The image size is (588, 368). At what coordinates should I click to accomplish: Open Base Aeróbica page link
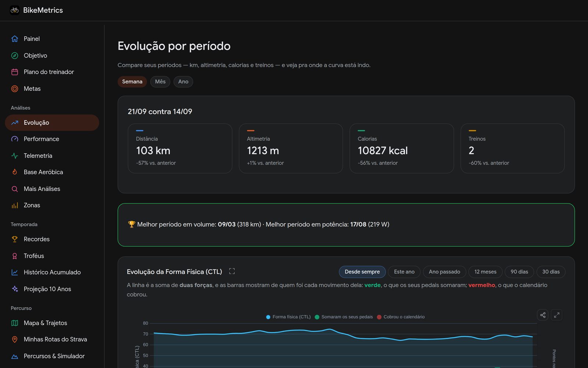coord(52,172)
